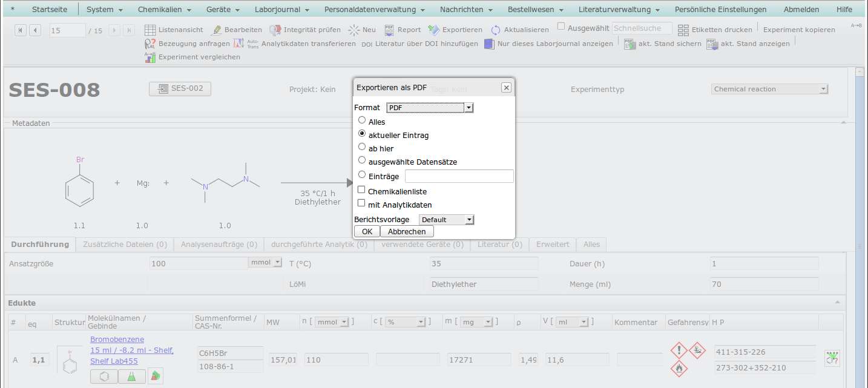Enable the Chemikalienliste checkbox
This screenshot has height=388, width=868.
361,191
